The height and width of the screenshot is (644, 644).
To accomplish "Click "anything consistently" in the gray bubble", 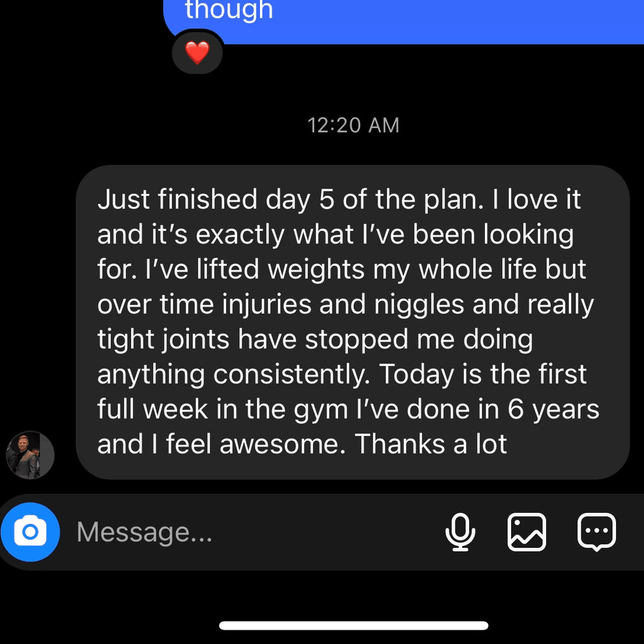I will [233, 374].
